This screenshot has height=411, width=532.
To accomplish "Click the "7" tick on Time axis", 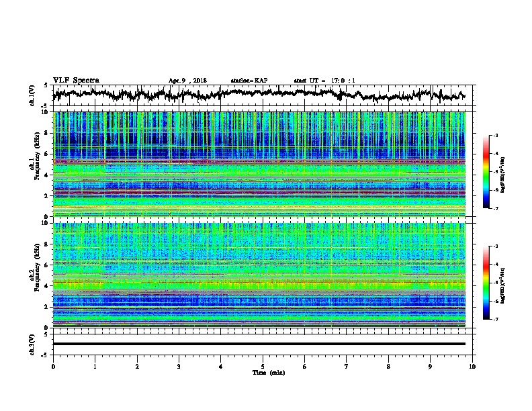I will [347, 367].
